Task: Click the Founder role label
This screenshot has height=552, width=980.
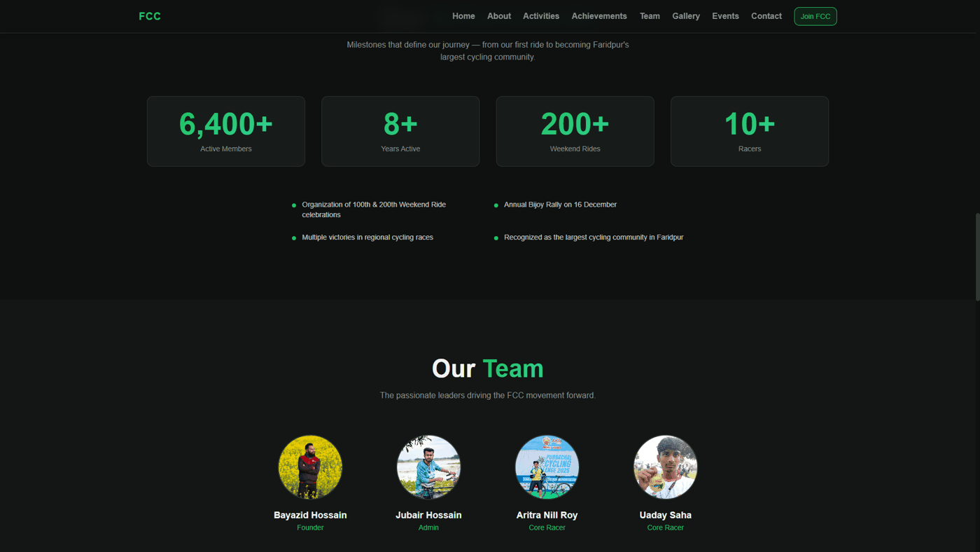Action: point(310,527)
